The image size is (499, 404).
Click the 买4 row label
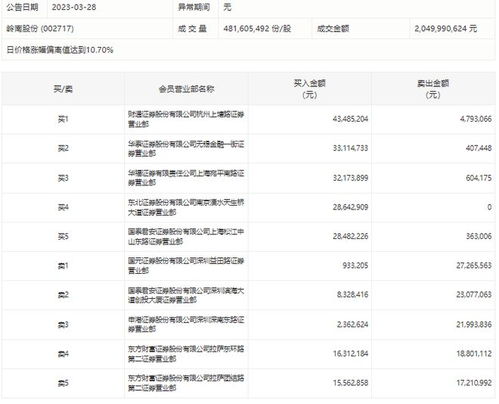[63, 207]
